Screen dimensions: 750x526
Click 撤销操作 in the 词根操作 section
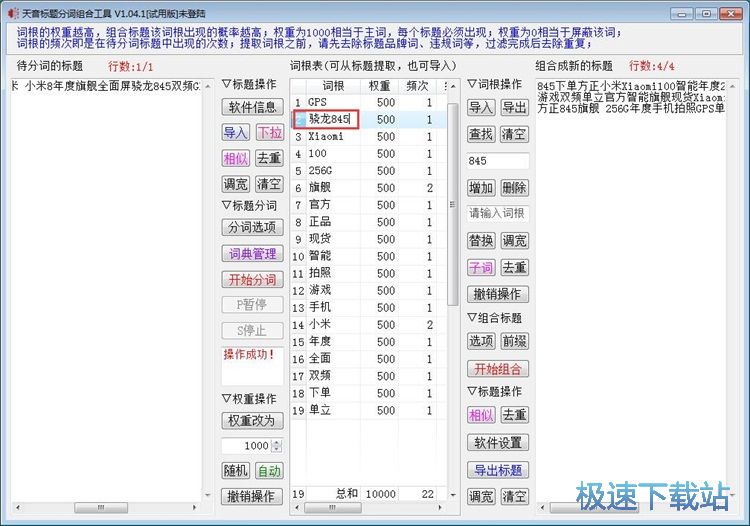click(497, 294)
